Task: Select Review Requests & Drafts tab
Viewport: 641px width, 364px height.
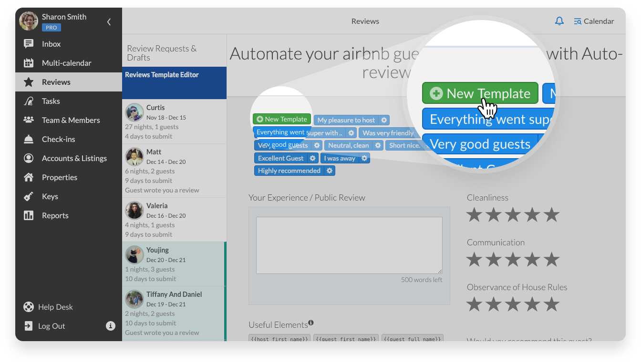Action: pyautogui.click(x=174, y=53)
